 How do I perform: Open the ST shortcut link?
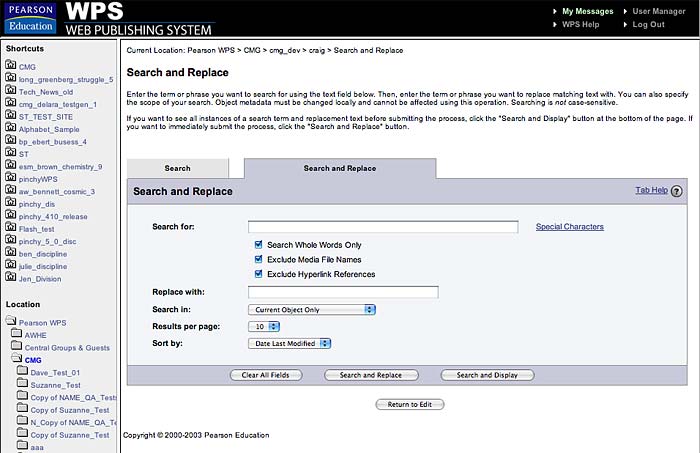pos(24,154)
